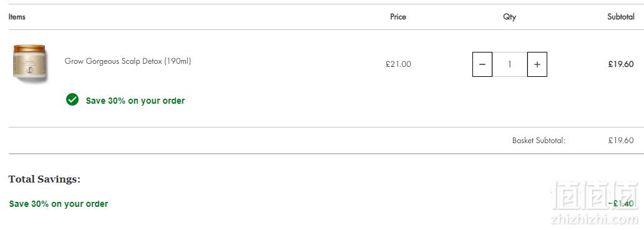Click the Save 30% text under Total Savings

tap(59, 204)
